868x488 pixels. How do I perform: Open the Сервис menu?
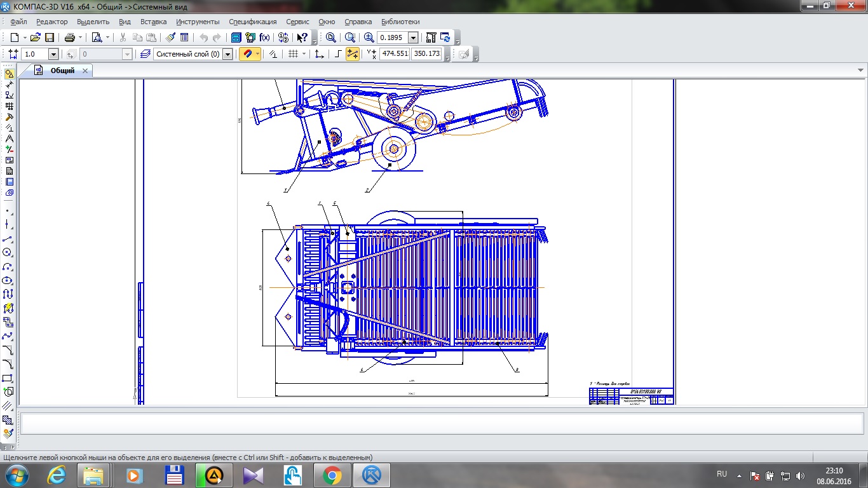[x=298, y=22]
